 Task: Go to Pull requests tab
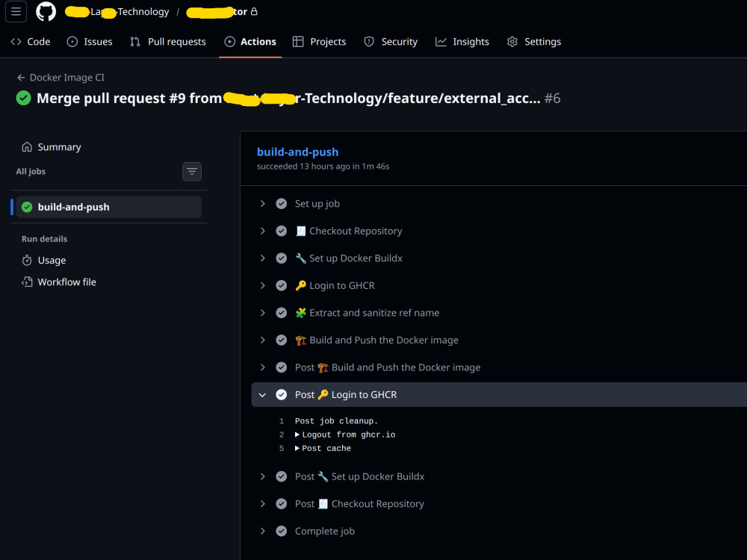(x=167, y=42)
